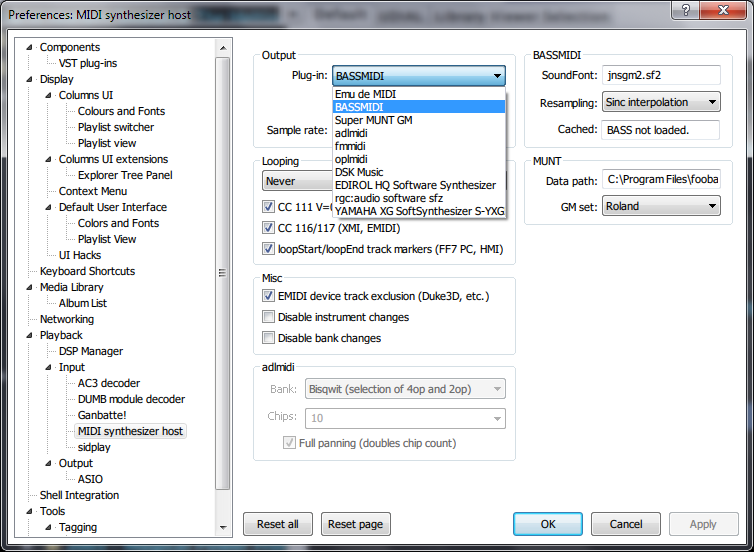Viewport: 754px width, 552px height.
Task: Collapse the Components tree node
Action: click(29, 47)
